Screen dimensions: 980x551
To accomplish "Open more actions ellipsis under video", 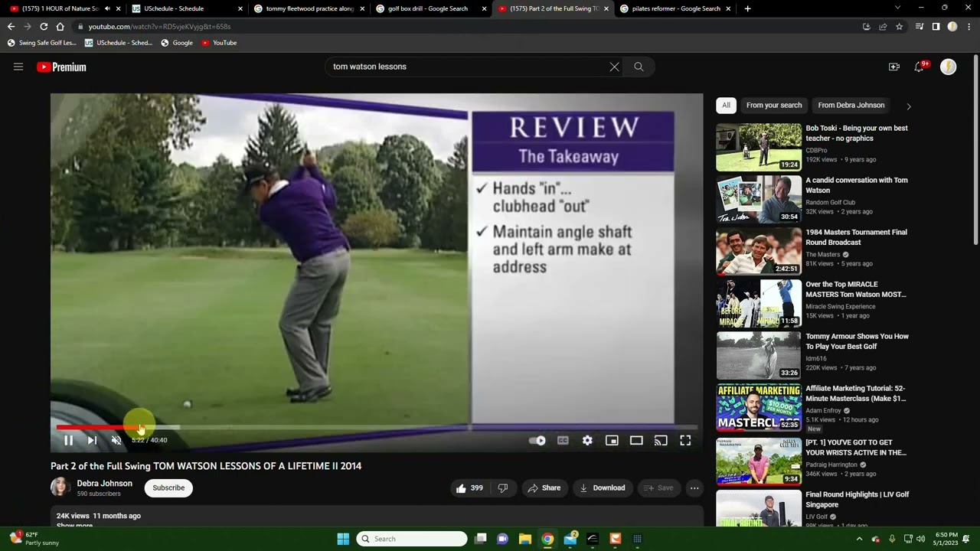I will pyautogui.click(x=694, y=487).
